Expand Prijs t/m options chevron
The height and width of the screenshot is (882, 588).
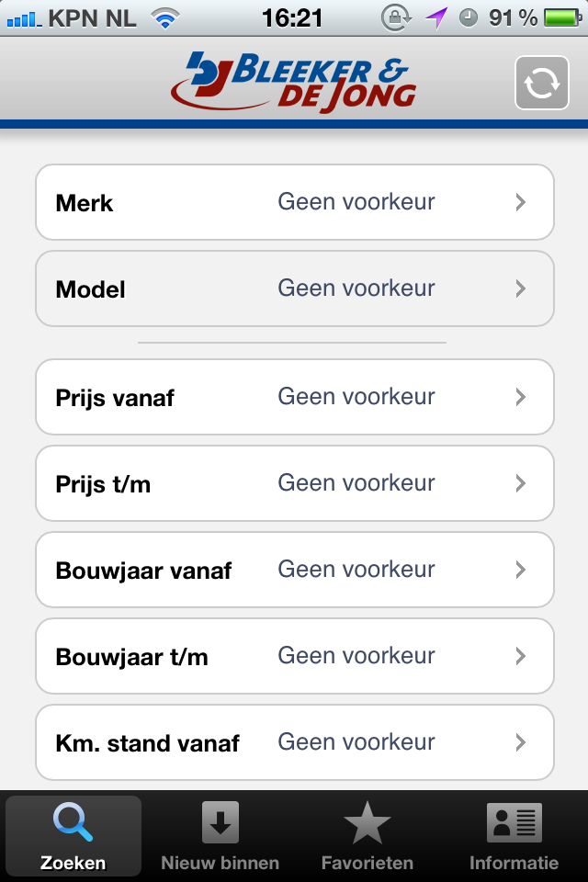520,483
